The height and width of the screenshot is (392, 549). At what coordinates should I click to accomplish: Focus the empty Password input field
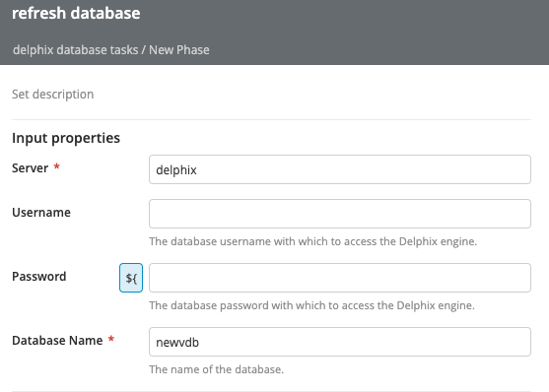pyautogui.click(x=340, y=278)
